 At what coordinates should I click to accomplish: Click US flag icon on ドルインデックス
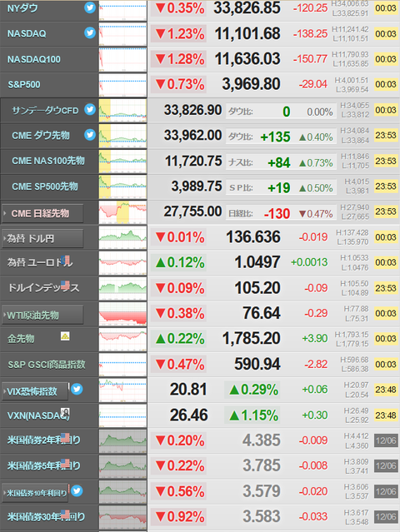[65, 285]
